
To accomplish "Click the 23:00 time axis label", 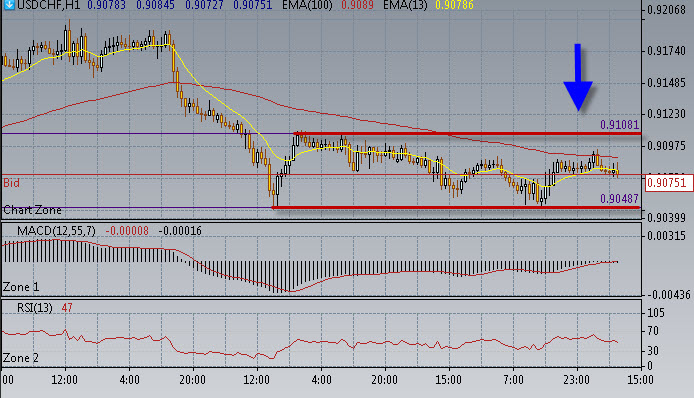I will coord(576,380).
